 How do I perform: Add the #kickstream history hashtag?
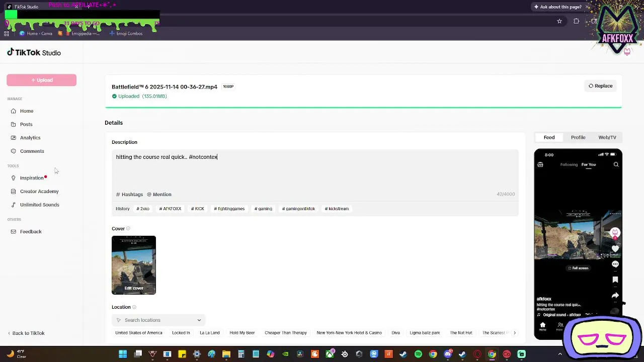pyautogui.click(x=337, y=209)
